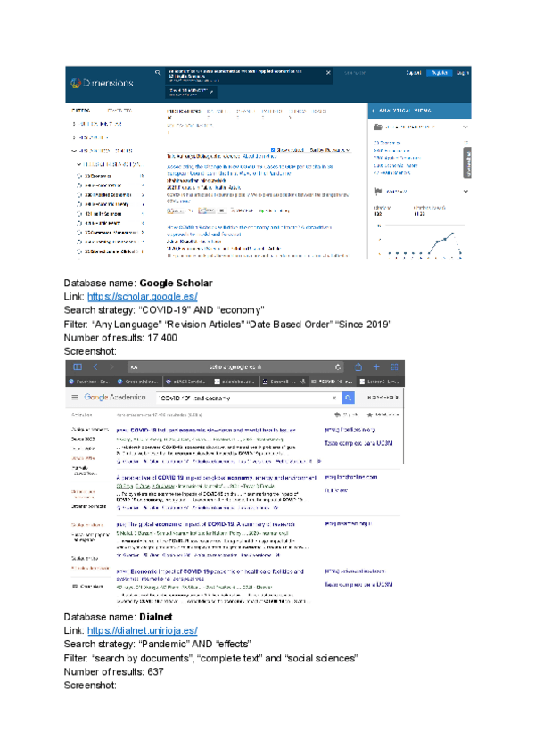Expand the research categories dropdown in Analytical Views
This screenshot has height=756, width=535.
tap(465, 127)
